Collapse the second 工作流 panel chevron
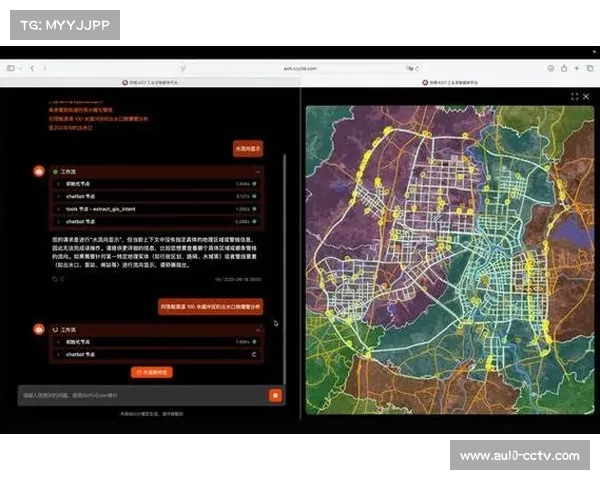This screenshot has width=600, height=480. click(x=258, y=330)
